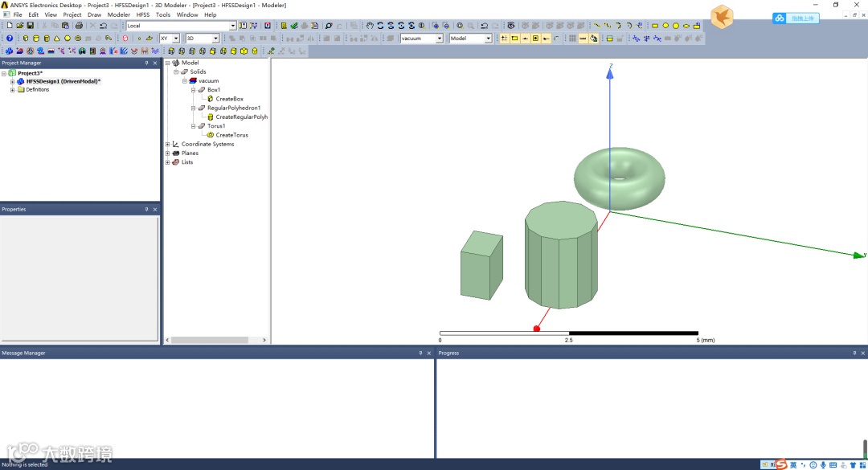This screenshot has height=470, width=868.
Task: Click the Draw cone tool icon
Action: click(x=56, y=39)
